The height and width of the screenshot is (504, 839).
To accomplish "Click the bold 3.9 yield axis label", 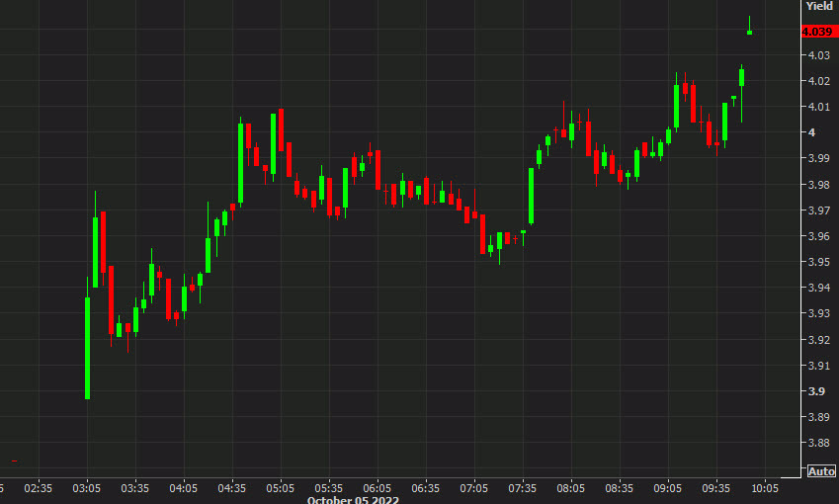I will click(x=816, y=391).
